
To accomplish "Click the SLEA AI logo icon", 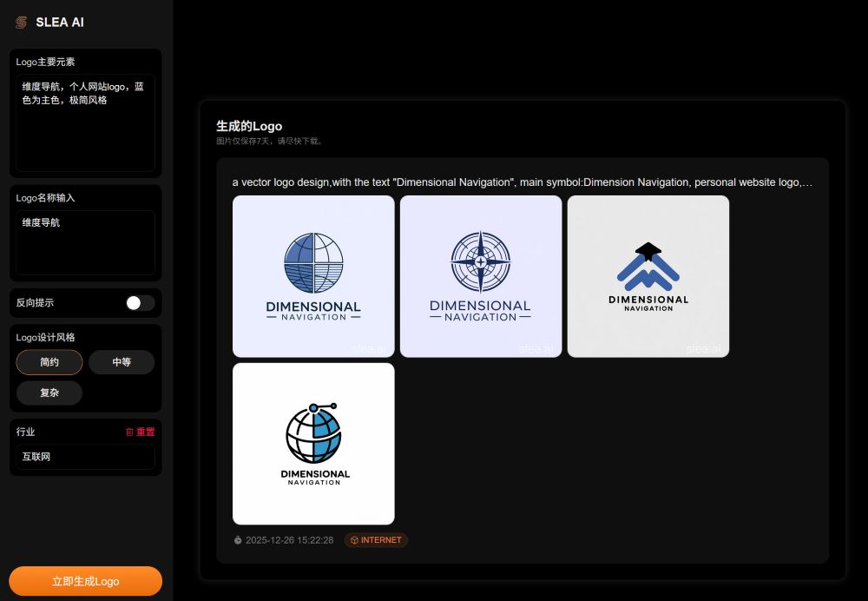I will [20, 22].
